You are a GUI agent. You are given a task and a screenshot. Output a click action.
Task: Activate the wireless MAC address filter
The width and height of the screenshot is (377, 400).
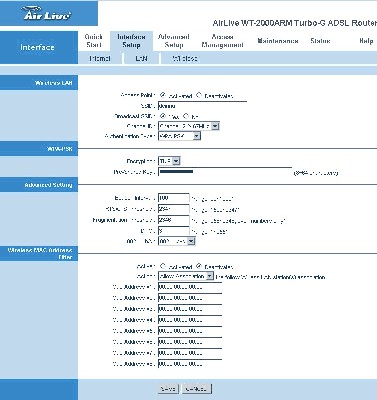(x=163, y=266)
